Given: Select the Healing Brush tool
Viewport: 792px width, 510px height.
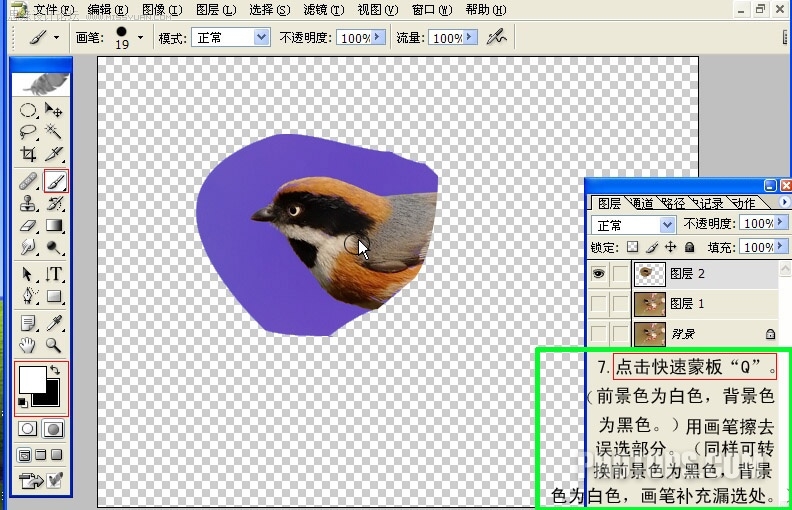Looking at the screenshot, I should click(28, 181).
